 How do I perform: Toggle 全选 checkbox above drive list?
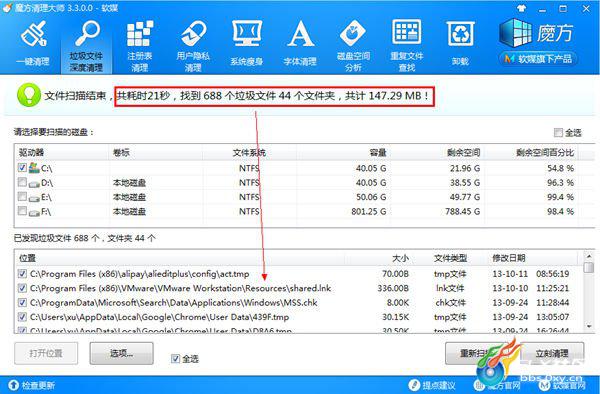[x=558, y=133]
